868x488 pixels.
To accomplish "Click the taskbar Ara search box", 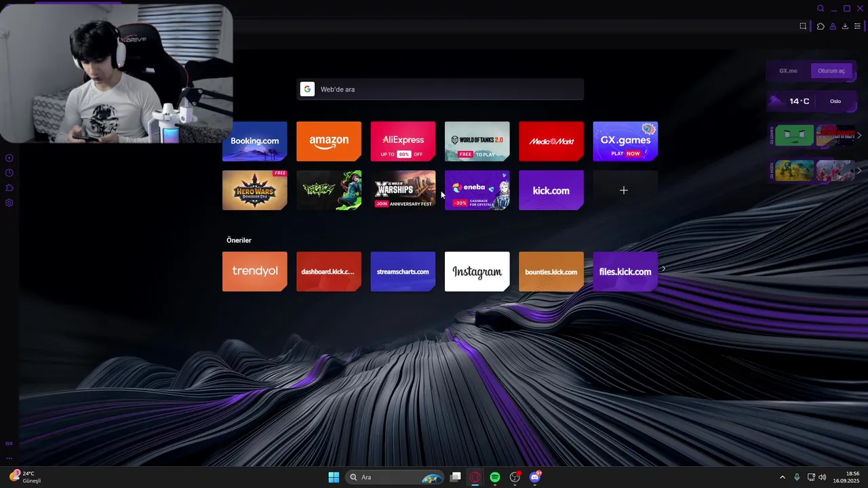I will coord(395,477).
